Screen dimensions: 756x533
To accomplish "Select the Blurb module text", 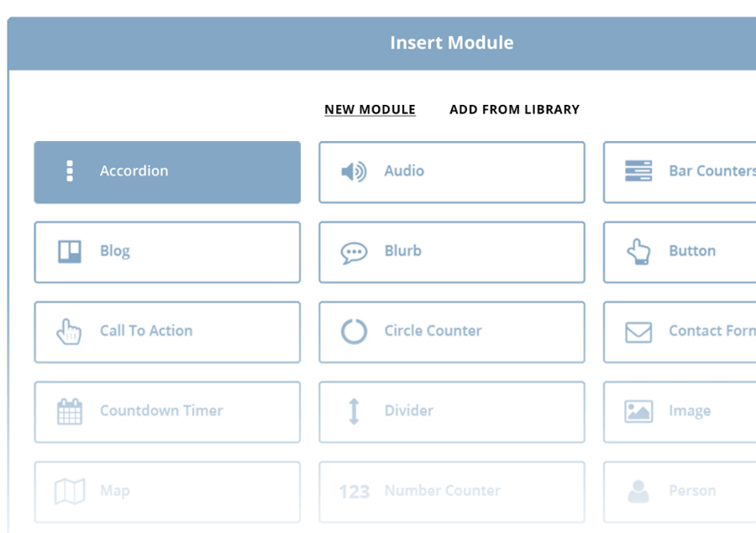I will coord(403,251).
